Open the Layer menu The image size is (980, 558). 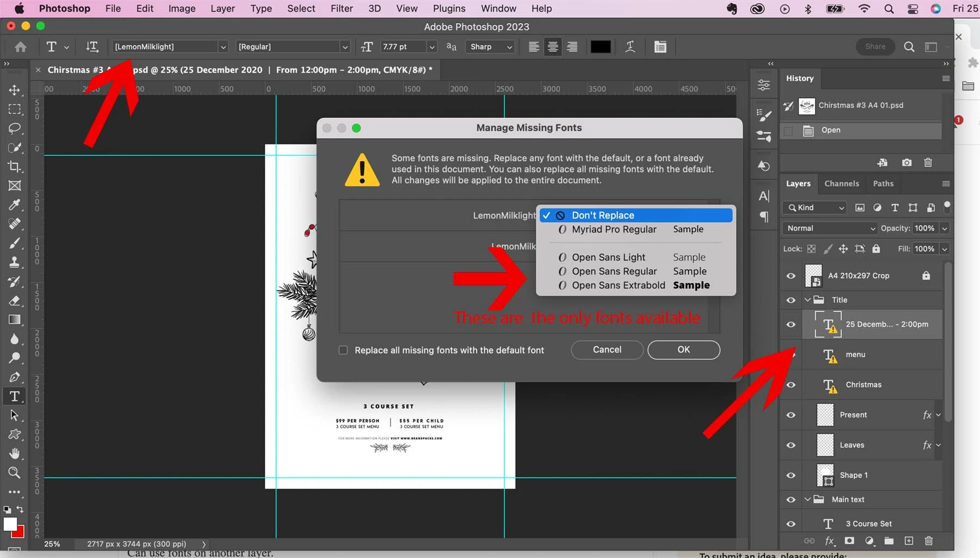[223, 9]
